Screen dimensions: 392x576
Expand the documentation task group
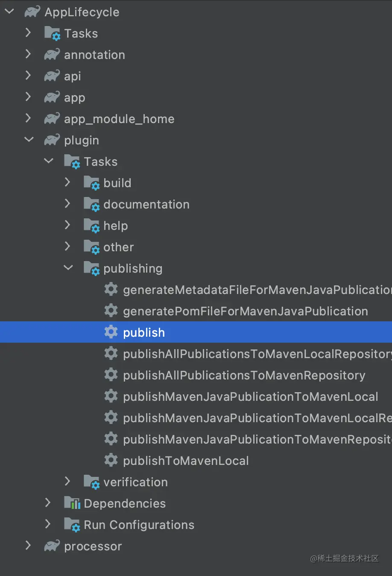click(x=67, y=203)
